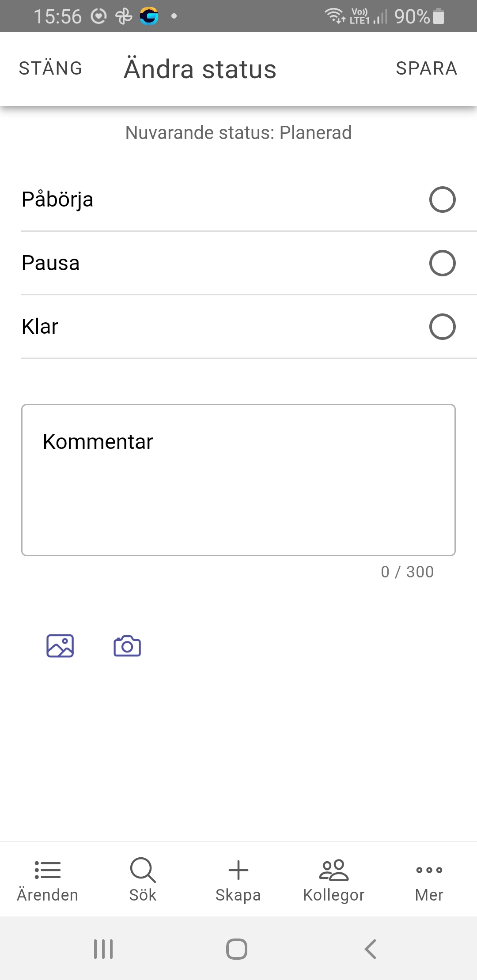Screen dimensions: 477x980
Task: Open the Ärenden list tab
Action: [48, 880]
